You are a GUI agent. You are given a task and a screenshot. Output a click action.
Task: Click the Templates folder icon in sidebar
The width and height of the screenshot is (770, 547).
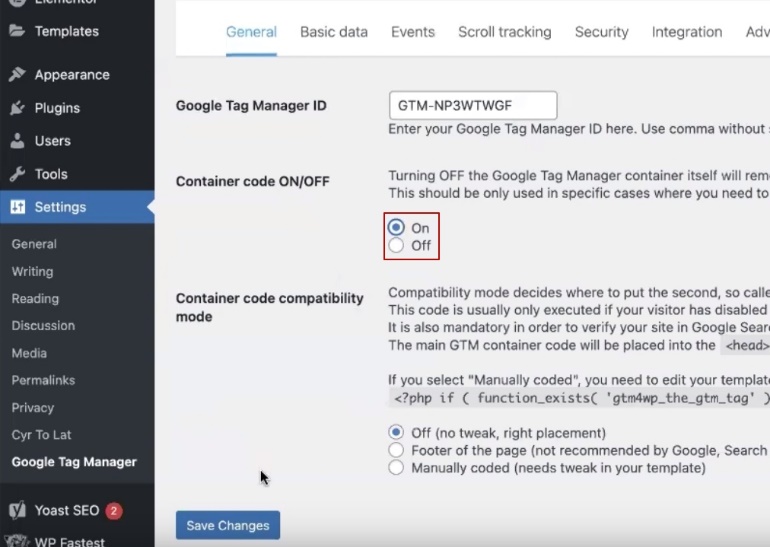pyautogui.click(x=17, y=31)
